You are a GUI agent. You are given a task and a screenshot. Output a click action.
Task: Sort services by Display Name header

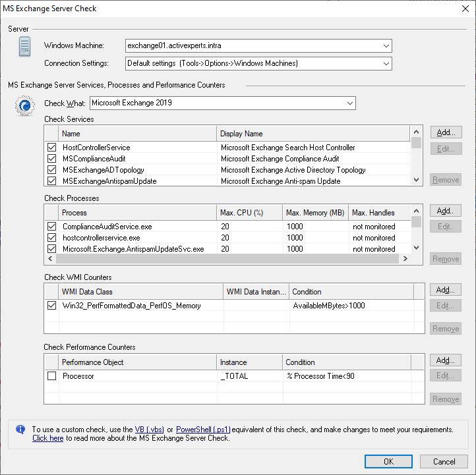[313, 134]
